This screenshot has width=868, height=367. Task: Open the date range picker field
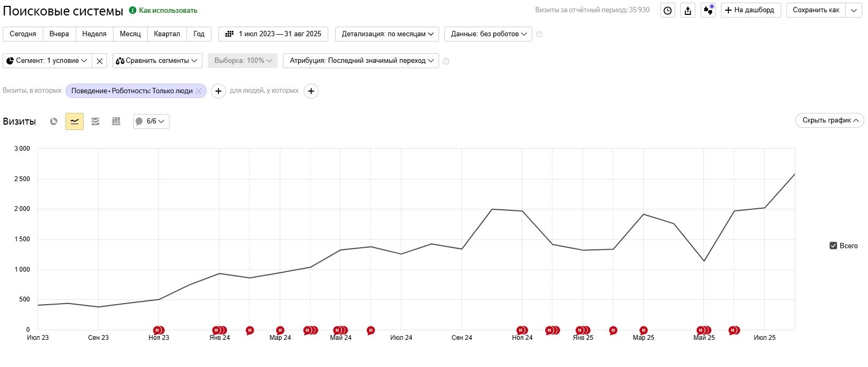(x=273, y=34)
